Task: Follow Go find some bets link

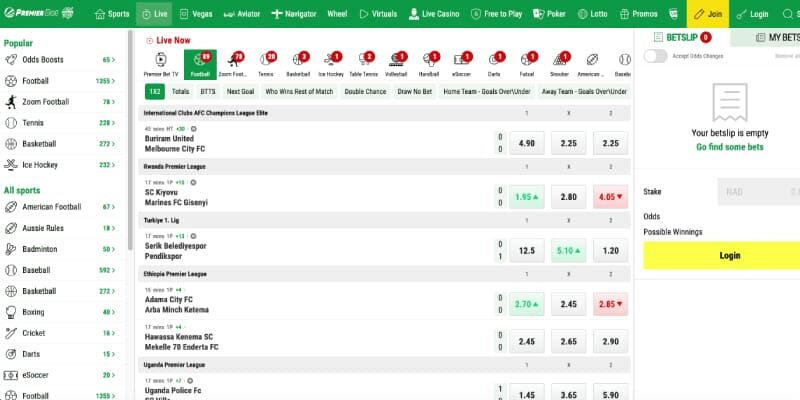Action: [730, 147]
